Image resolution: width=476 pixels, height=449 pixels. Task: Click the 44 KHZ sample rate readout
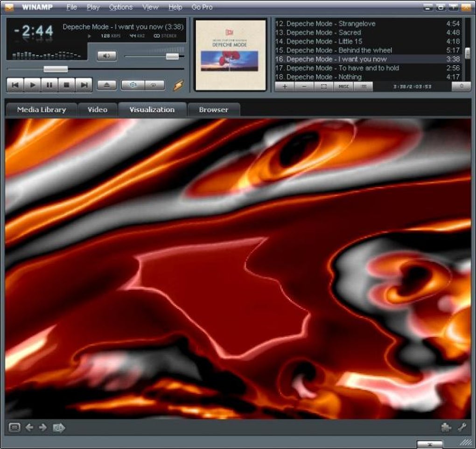(137, 36)
